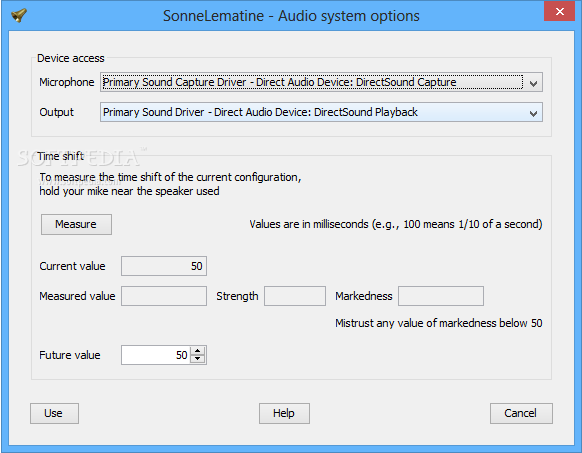The width and height of the screenshot is (582, 453).
Task: Click the SonneLematine bell icon in title bar
Action: pos(19,15)
